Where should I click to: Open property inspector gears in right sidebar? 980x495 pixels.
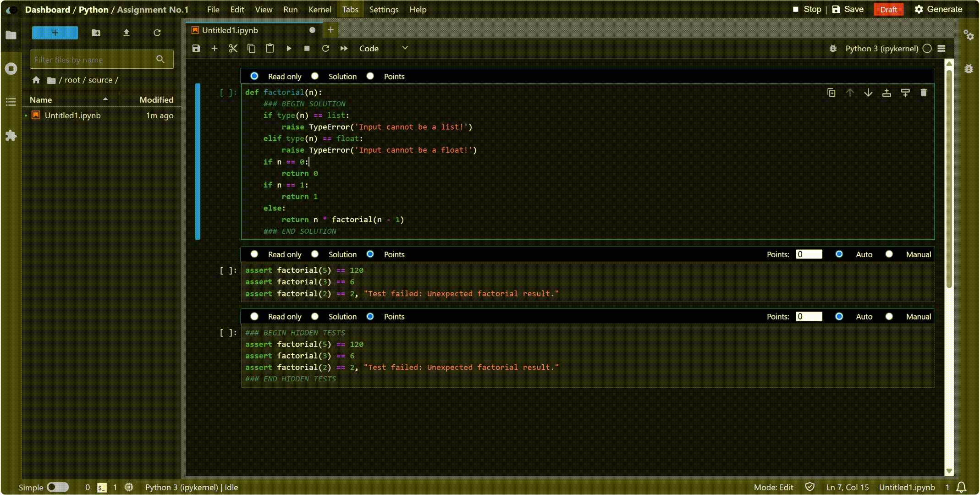click(x=969, y=35)
